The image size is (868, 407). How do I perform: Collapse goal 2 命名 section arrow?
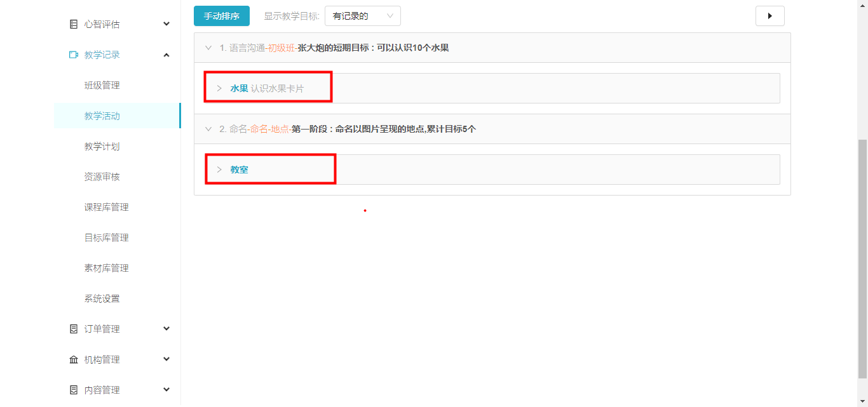(x=208, y=129)
